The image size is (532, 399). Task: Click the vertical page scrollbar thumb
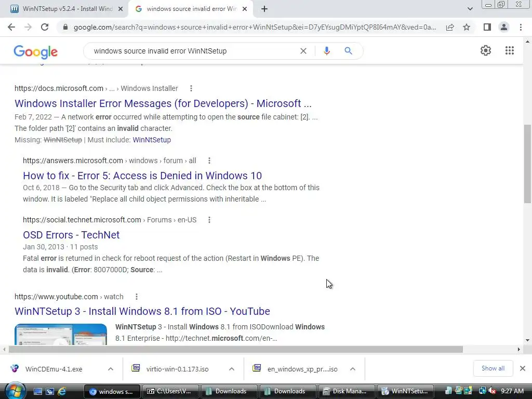527,164
